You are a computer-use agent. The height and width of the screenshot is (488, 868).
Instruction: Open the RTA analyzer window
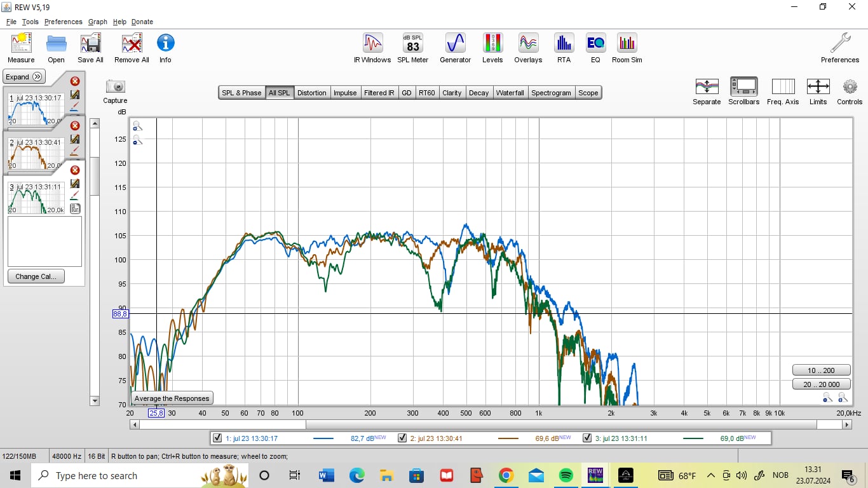[564, 44]
